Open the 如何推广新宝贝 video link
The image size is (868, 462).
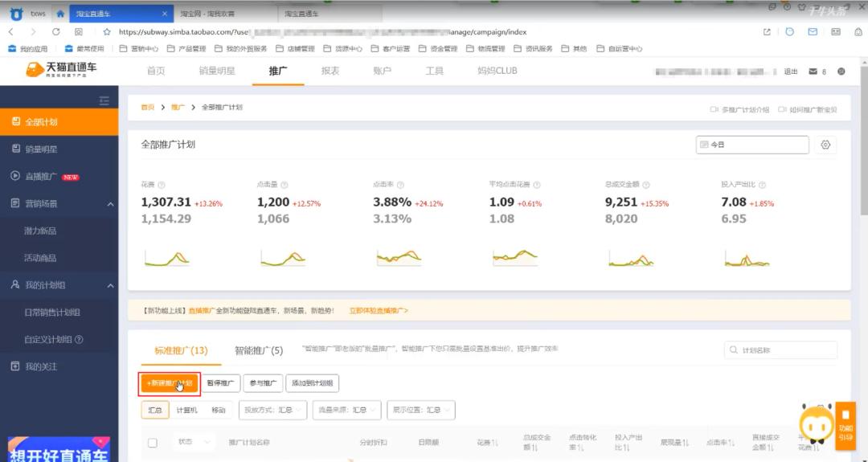tap(808, 109)
